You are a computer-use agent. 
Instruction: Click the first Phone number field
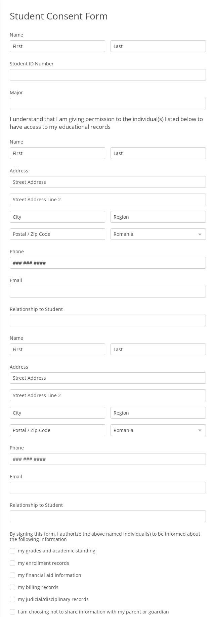[107, 263]
